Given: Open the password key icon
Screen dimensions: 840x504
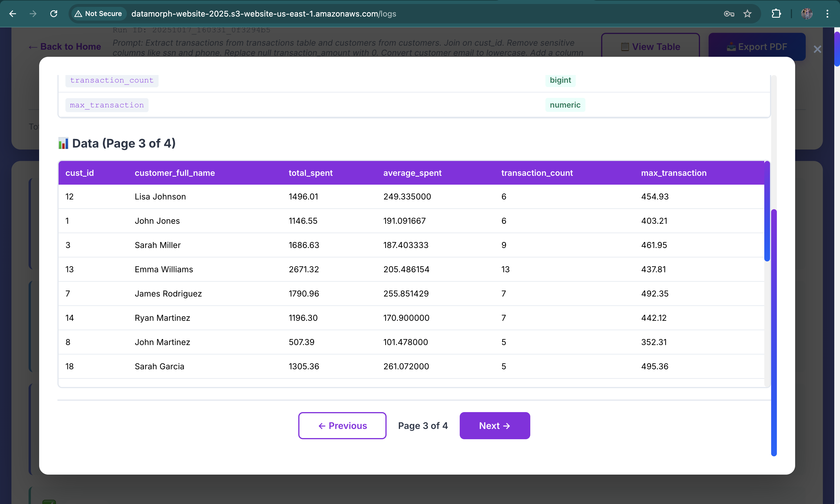Looking at the screenshot, I should pyautogui.click(x=729, y=14).
